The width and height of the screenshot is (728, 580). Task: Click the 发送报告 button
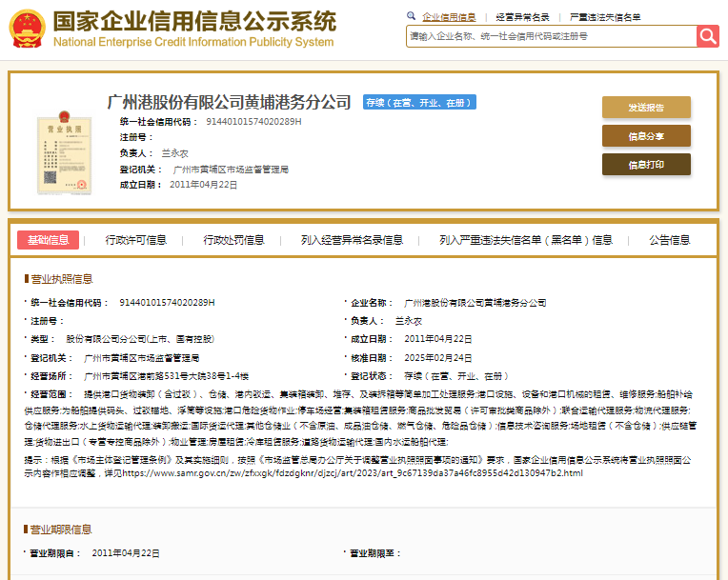pos(646,108)
